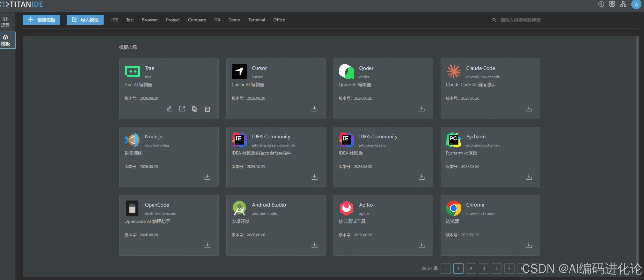Select the Project category tab
The image size is (644, 280).
click(173, 20)
